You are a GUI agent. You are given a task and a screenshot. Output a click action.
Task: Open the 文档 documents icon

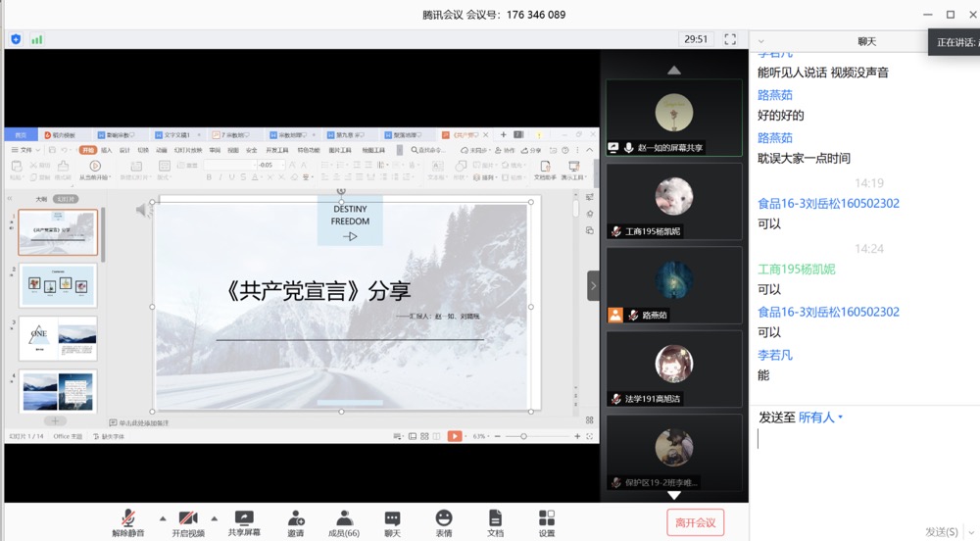495,523
